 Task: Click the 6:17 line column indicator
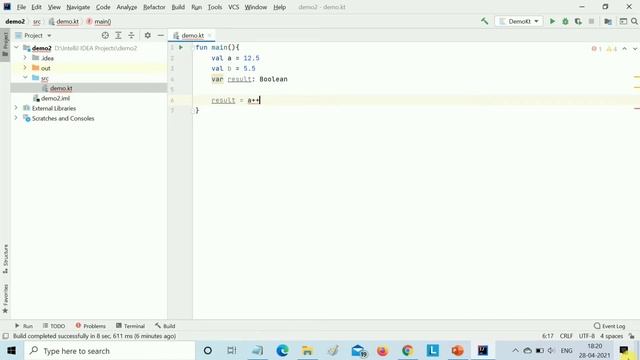pos(548,336)
